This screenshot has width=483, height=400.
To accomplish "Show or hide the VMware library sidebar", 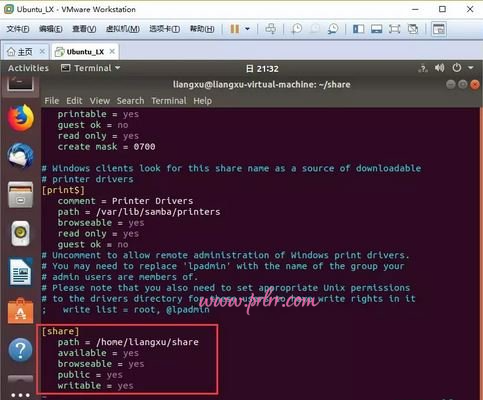I will [358, 29].
